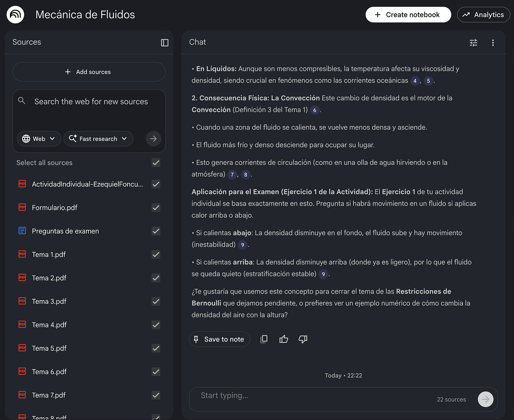The image size is (514, 420).
Task: Open citation 4 in Líquidos bullet
Action: pyautogui.click(x=415, y=81)
